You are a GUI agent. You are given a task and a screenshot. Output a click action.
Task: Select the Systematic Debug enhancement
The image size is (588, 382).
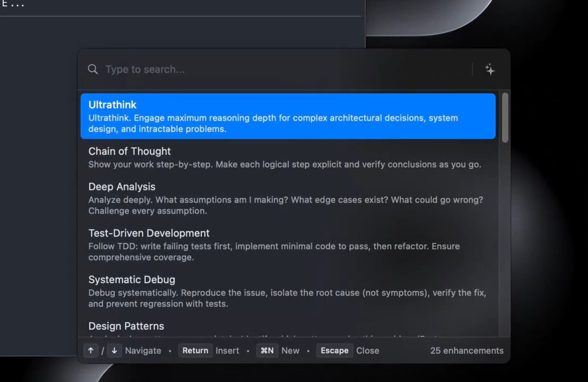(288, 291)
